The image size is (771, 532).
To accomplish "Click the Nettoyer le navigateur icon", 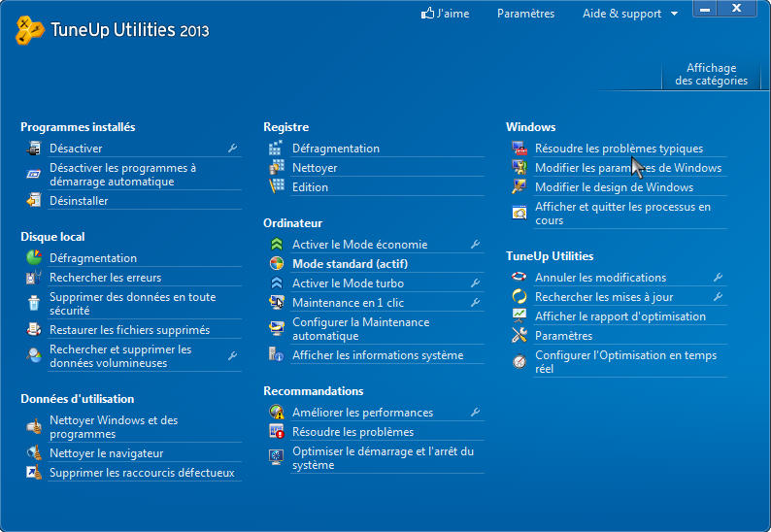I will (33, 452).
